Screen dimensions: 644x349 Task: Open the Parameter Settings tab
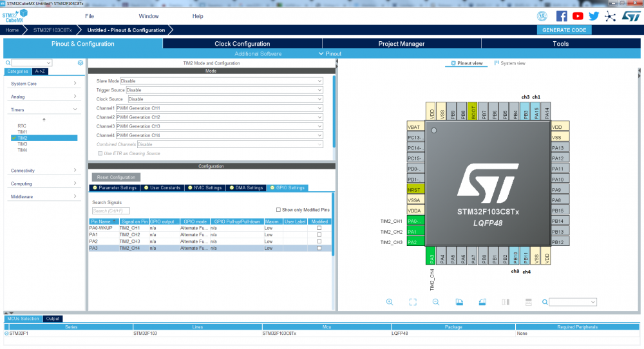click(x=114, y=188)
